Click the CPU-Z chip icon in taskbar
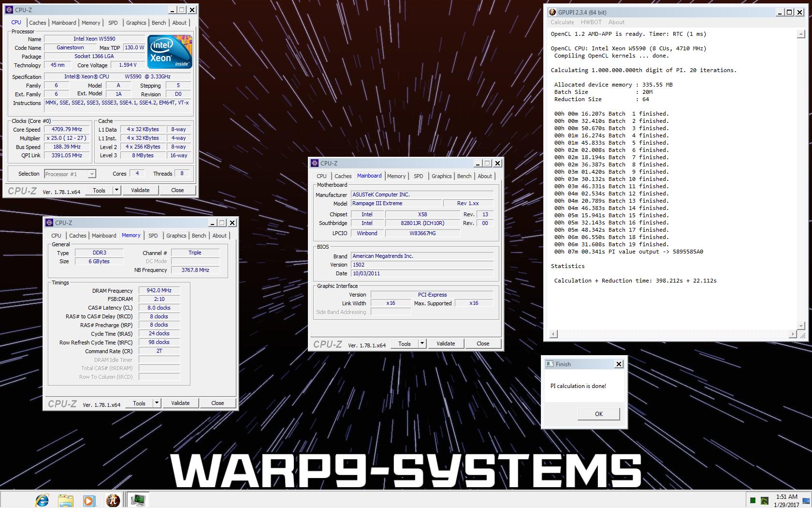The height and width of the screenshot is (508, 812). [138, 500]
